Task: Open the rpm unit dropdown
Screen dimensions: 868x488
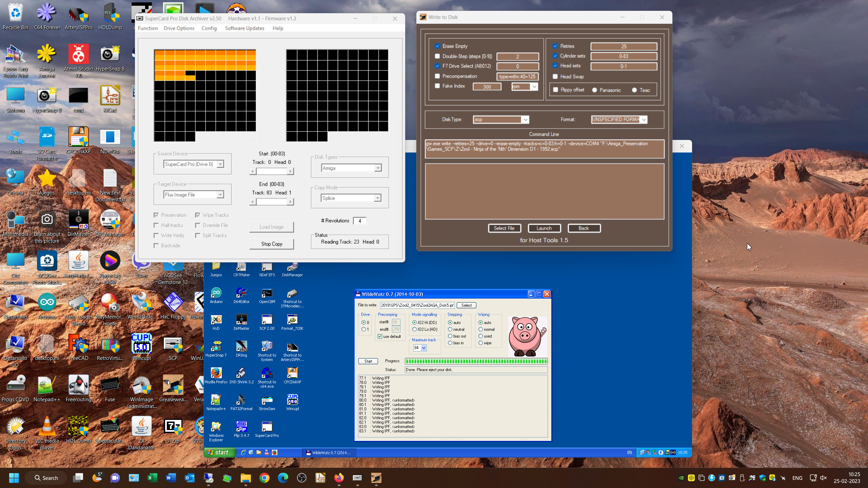Action: click(534, 87)
